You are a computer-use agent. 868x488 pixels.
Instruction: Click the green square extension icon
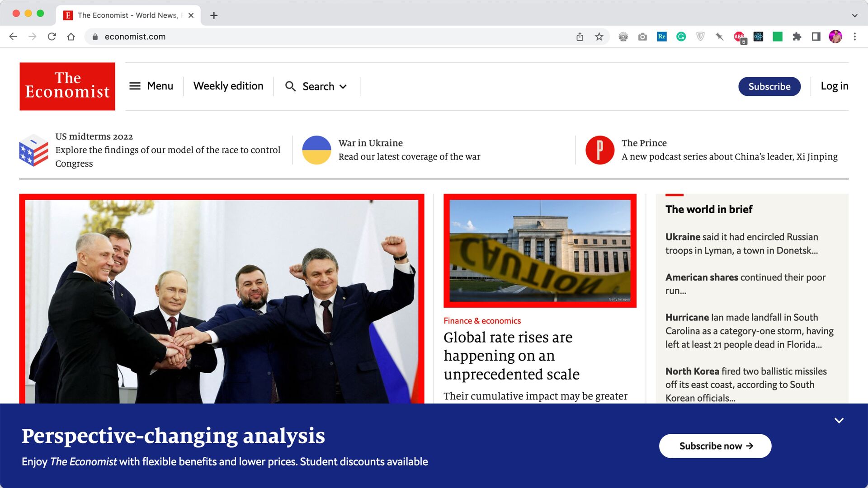[778, 37]
